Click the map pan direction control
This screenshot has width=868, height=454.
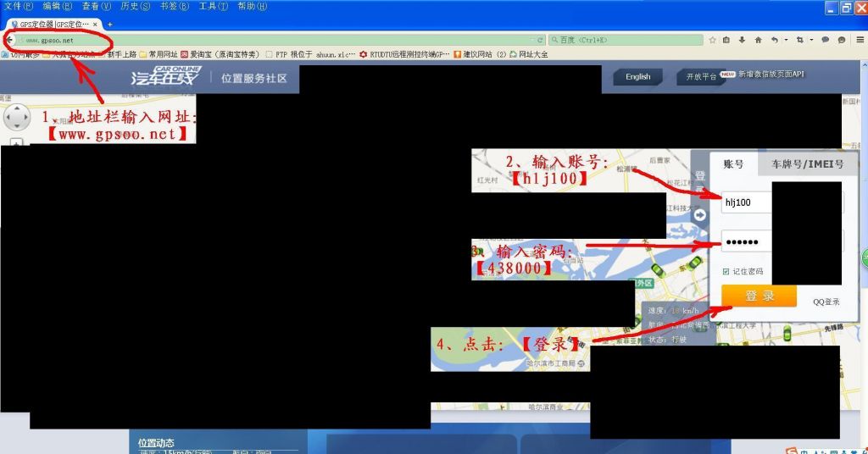tap(17, 118)
